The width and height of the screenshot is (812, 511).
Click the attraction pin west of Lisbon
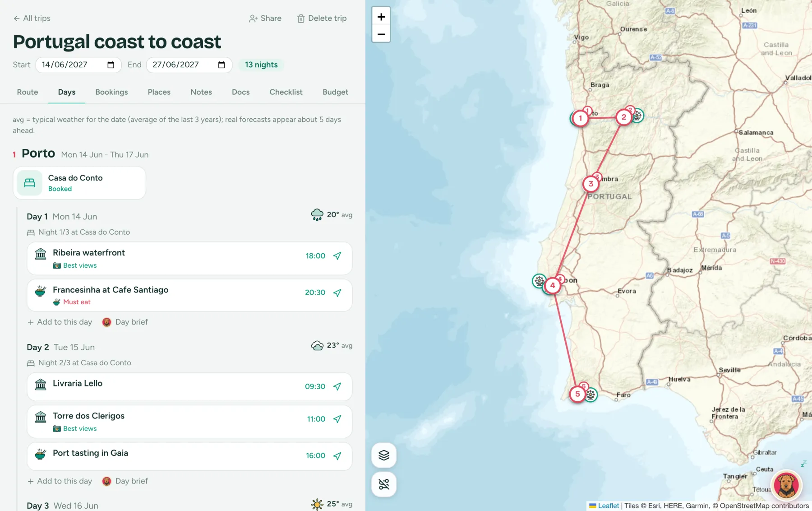click(539, 281)
